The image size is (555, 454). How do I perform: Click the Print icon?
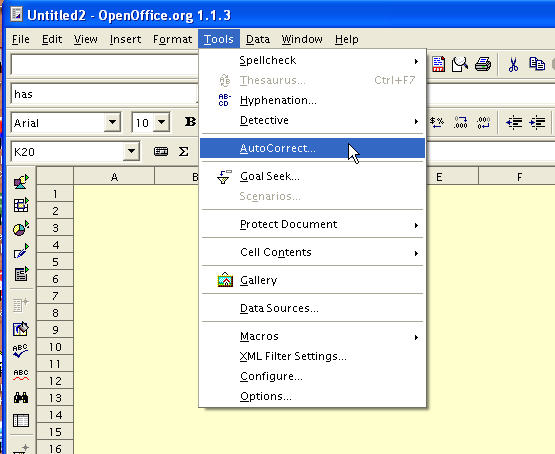click(x=483, y=64)
